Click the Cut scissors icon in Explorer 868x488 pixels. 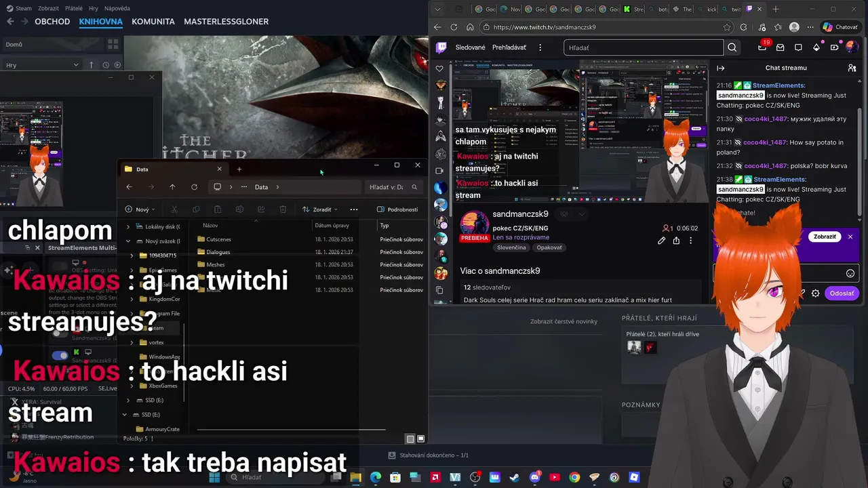[x=174, y=209]
